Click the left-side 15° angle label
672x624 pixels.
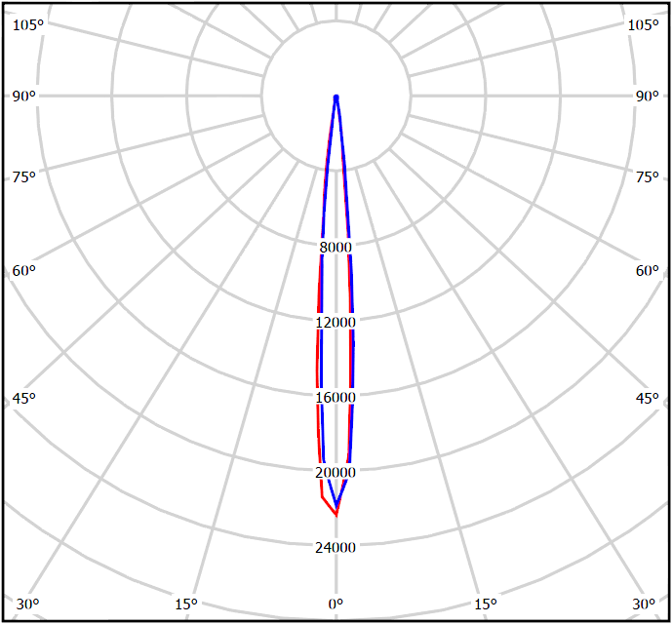(186, 604)
